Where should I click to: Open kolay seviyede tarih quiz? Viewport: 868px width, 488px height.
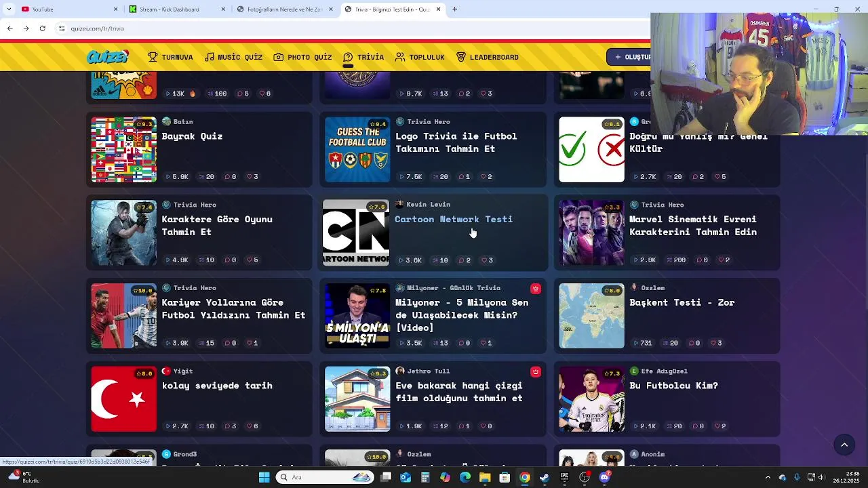pyautogui.click(x=217, y=386)
